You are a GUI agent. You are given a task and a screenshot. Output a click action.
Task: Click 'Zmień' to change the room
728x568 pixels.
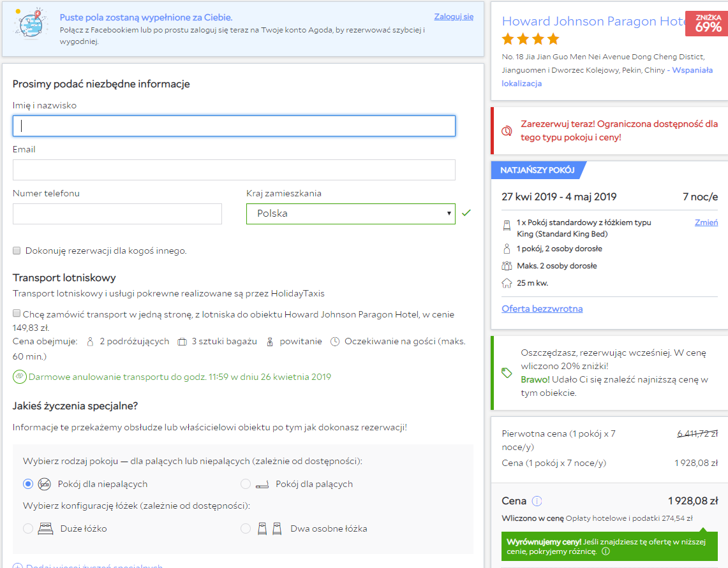(x=706, y=222)
